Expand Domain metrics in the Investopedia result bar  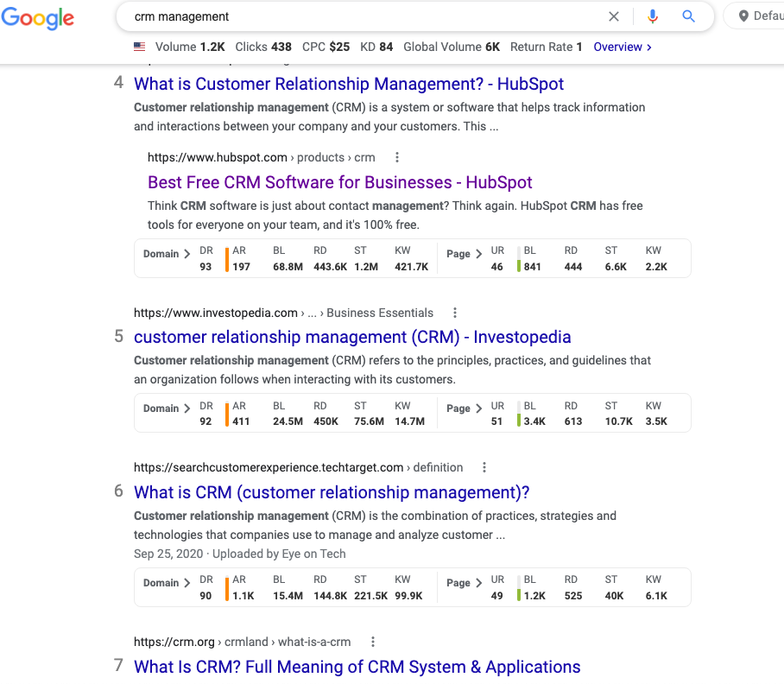pyautogui.click(x=167, y=408)
